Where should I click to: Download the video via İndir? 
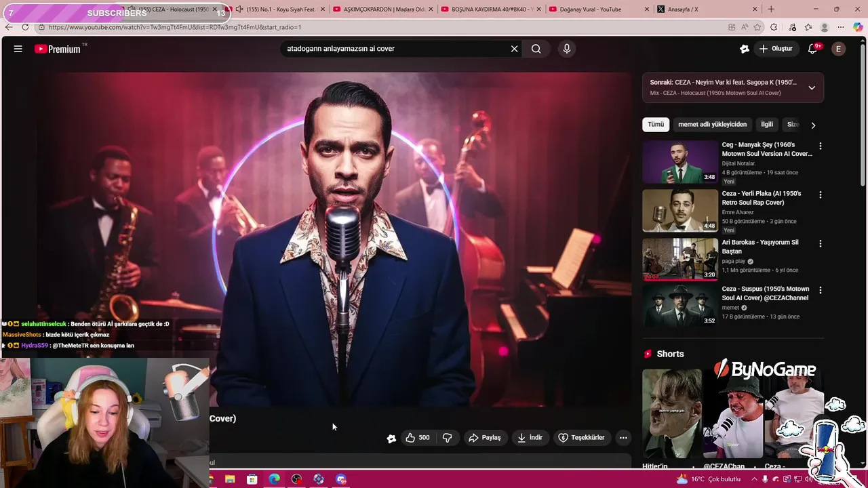pos(530,438)
